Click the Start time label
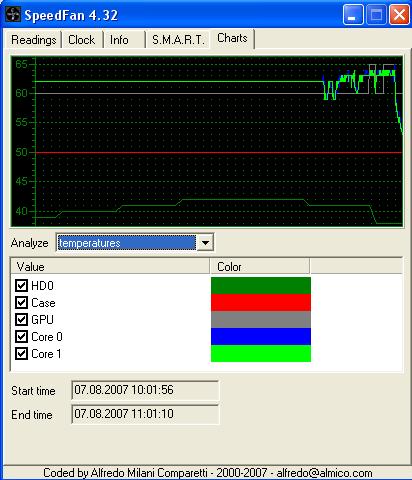Screen dimensions: 412x480 33,391
